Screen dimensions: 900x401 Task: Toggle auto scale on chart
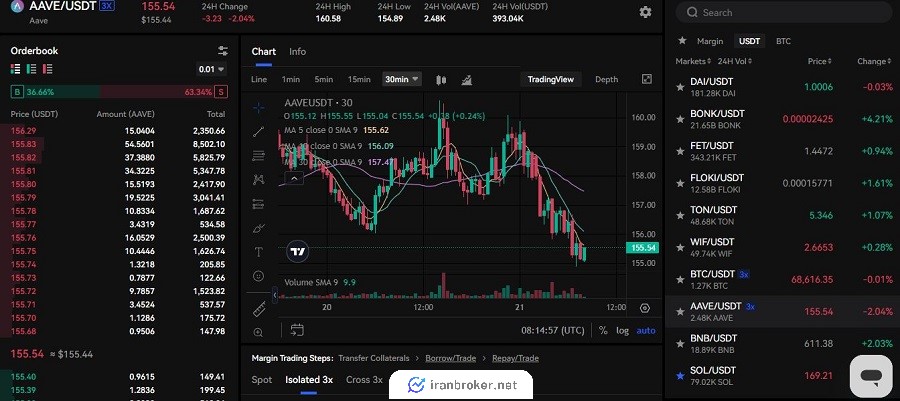click(x=646, y=330)
